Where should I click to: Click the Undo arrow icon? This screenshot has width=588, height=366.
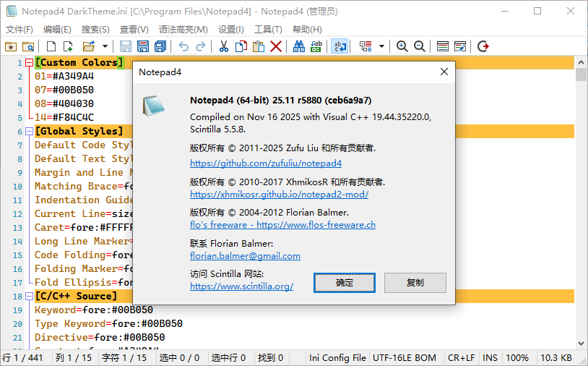(x=183, y=46)
